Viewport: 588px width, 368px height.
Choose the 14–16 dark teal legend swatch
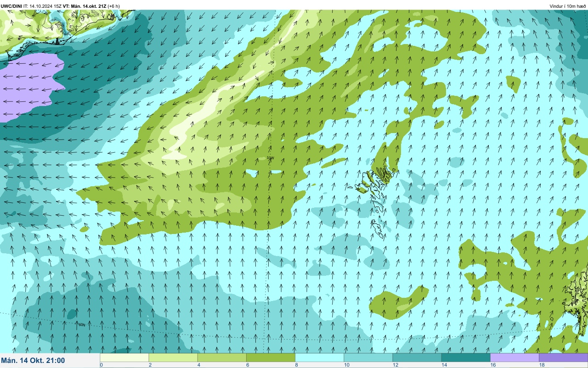[x=466, y=357]
